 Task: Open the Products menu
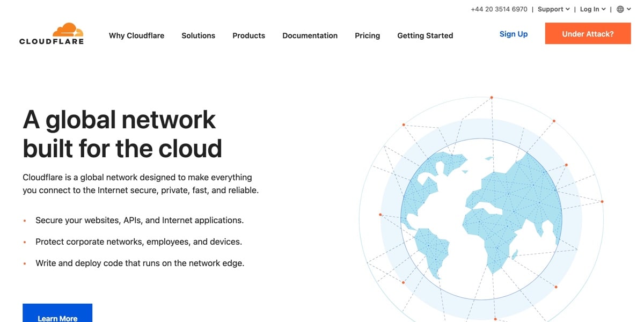(248, 35)
